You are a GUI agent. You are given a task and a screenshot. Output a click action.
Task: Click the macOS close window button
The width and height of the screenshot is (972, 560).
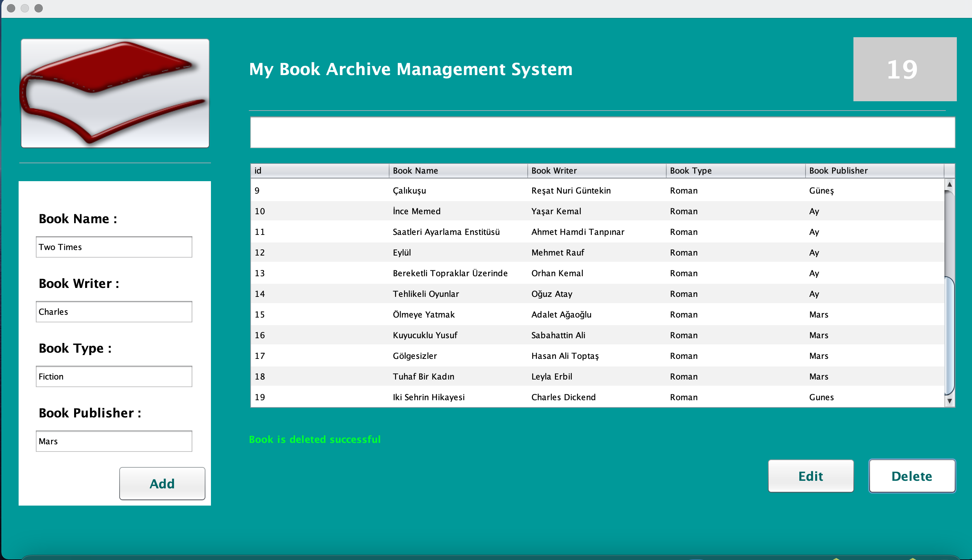[11, 8]
